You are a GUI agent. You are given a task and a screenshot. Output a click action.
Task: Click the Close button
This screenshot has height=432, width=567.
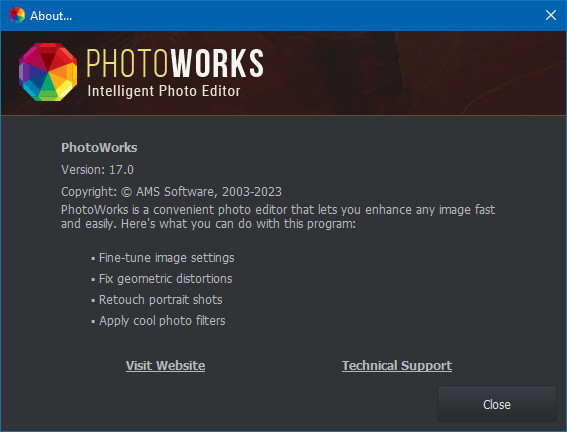pyautogui.click(x=497, y=404)
